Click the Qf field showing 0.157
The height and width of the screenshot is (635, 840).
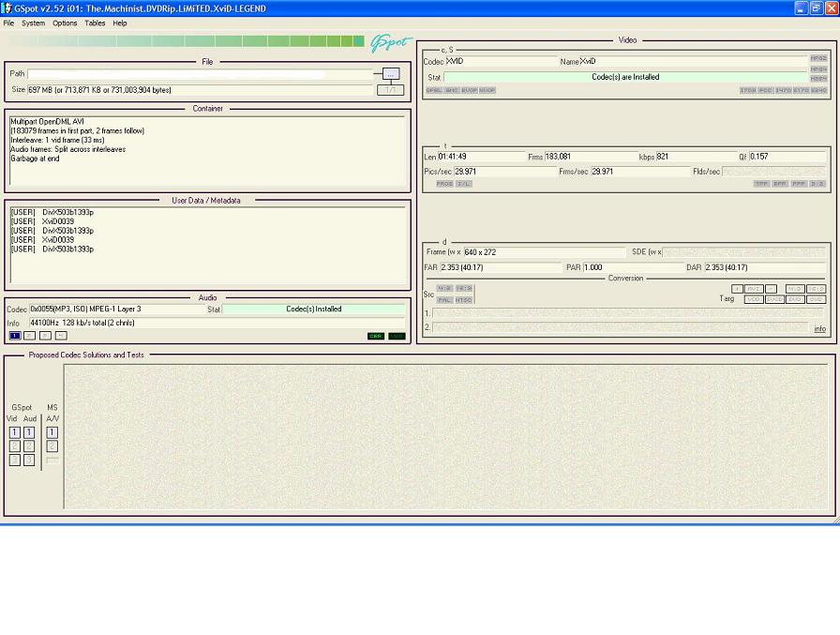(787, 157)
